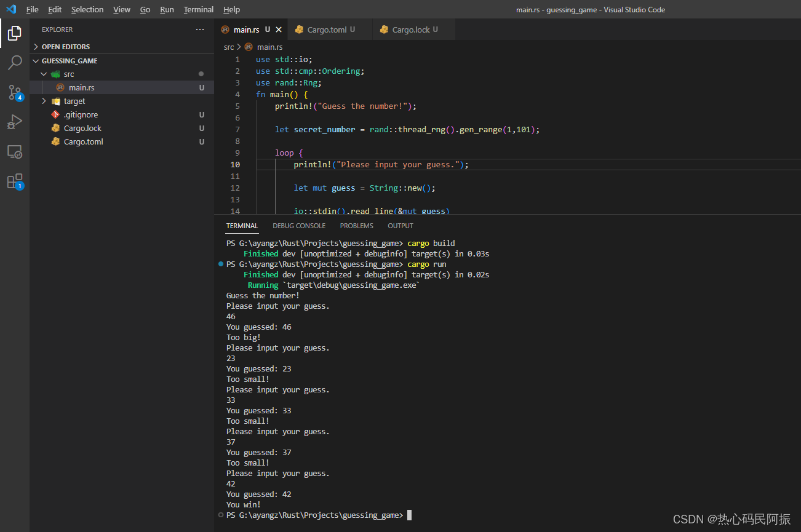
Task: Click the 'cargo build' command in terminal
Action: coord(431,244)
